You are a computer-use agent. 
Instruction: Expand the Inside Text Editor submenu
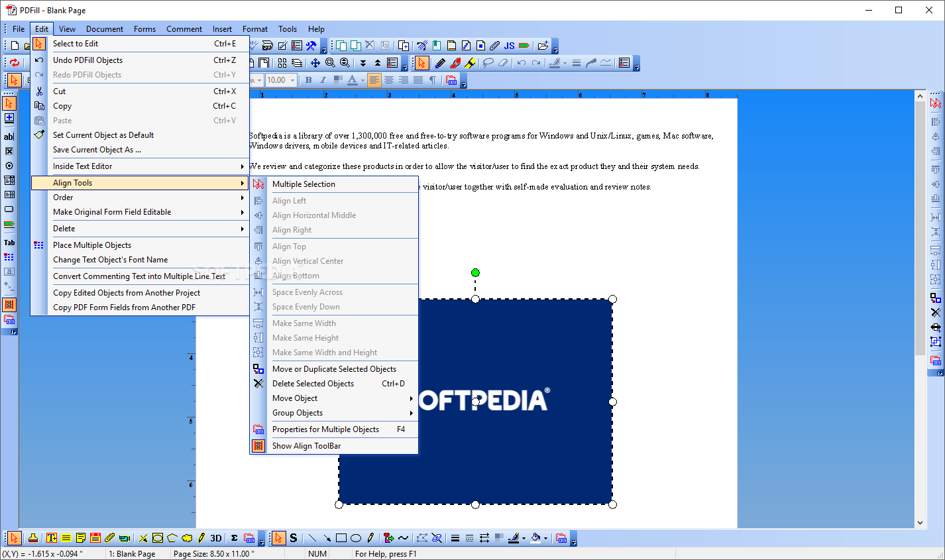tap(139, 166)
